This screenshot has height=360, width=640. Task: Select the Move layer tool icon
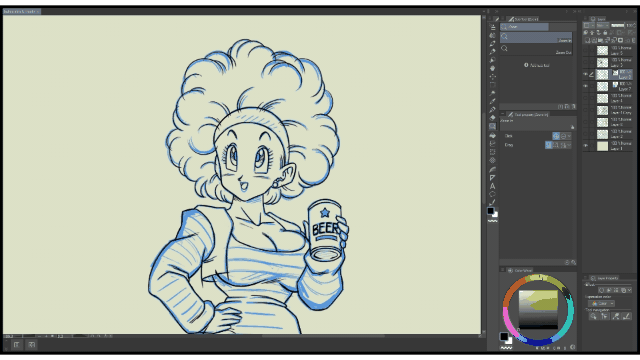(x=493, y=76)
